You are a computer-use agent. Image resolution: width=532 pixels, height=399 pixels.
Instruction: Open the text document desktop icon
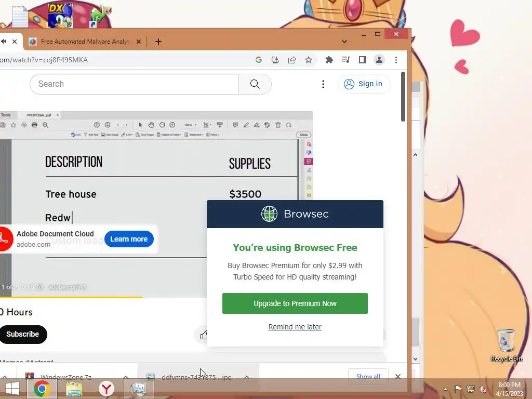pos(20,17)
